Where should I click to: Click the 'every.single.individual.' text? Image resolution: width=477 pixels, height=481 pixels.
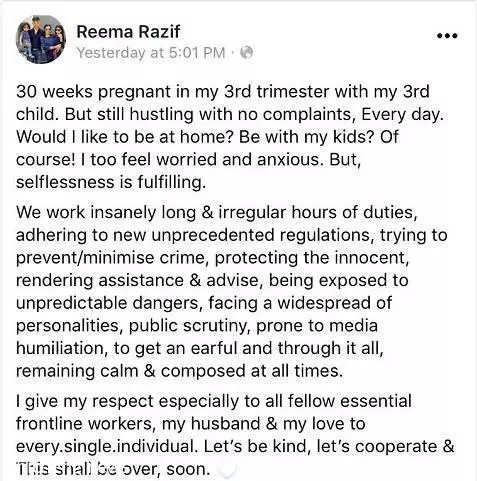click(x=107, y=446)
